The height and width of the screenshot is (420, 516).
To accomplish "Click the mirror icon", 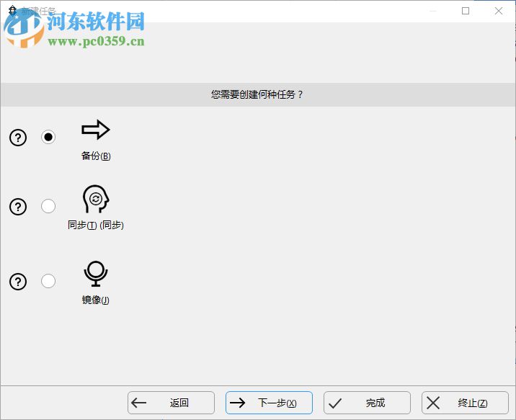I will point(96,274).
